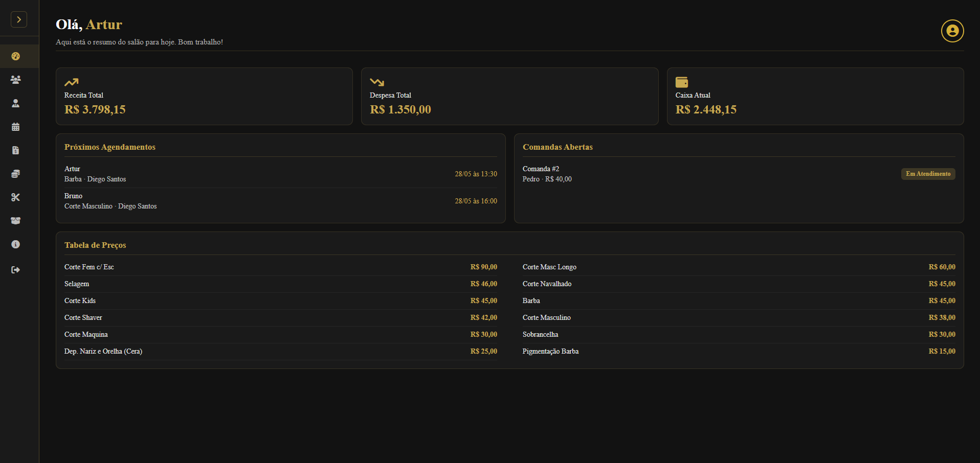
Task: Select the Corte Masculino price table row
Action: coord(739,317)
